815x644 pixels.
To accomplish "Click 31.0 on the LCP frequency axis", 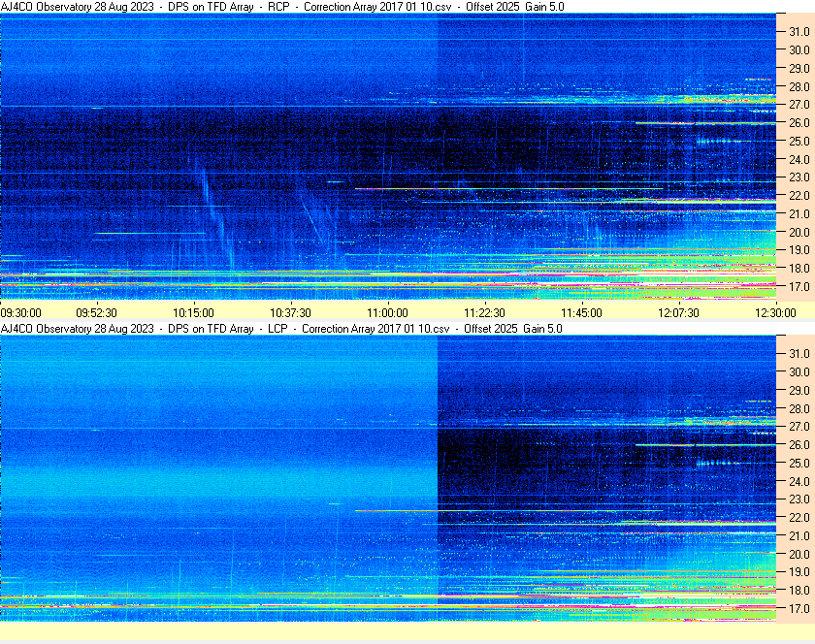I will coord(799,353).
